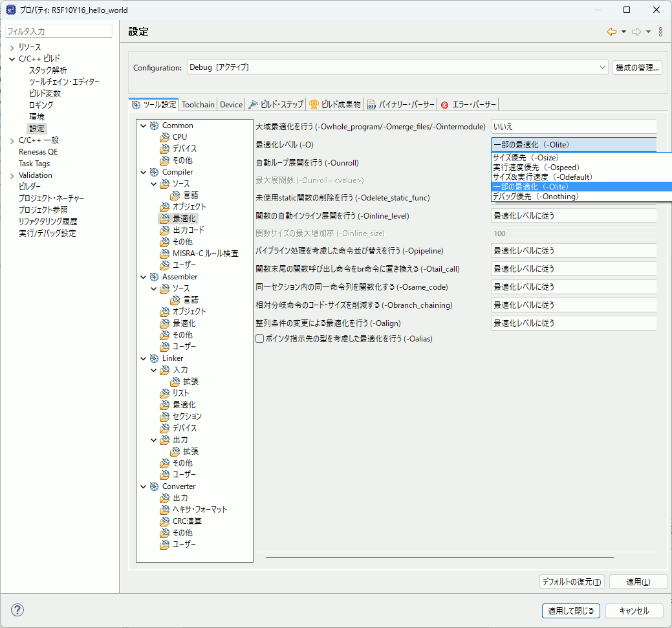Collapse the Assembler tree node
The image size is (672, 628).
click(143, 277)
